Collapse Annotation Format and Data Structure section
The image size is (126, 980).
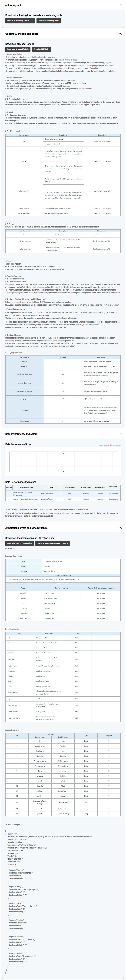pos(120,528)
